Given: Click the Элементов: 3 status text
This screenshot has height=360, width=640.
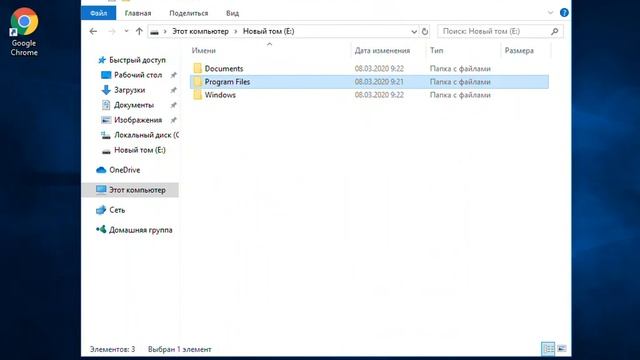Looking at the screenshot, I should 112,349.
